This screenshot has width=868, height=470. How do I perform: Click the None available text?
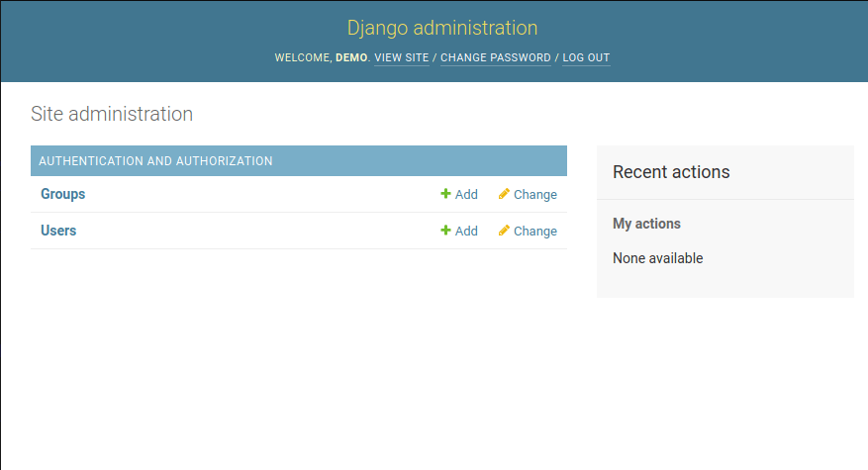[x=657, y=258]
